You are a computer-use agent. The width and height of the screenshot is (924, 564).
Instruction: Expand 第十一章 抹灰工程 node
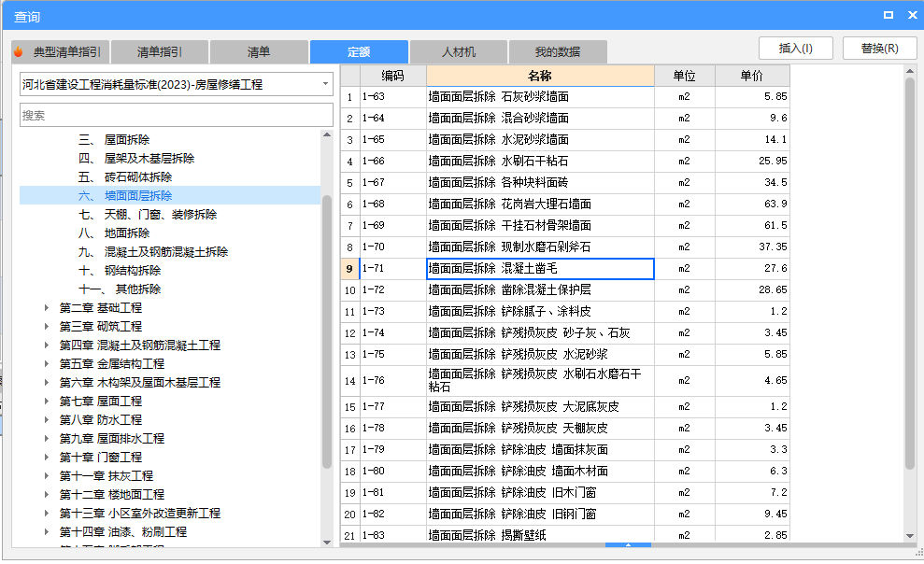click(47, 475)
